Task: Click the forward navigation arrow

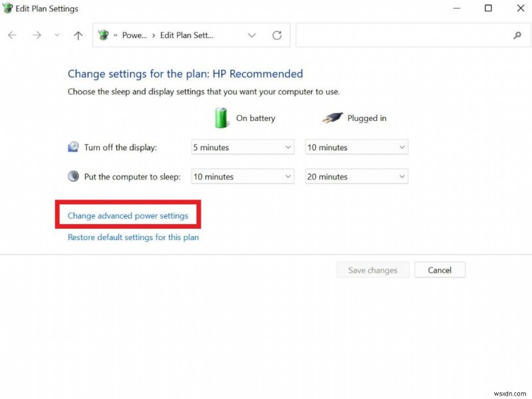Action: [x=37, y=35]
